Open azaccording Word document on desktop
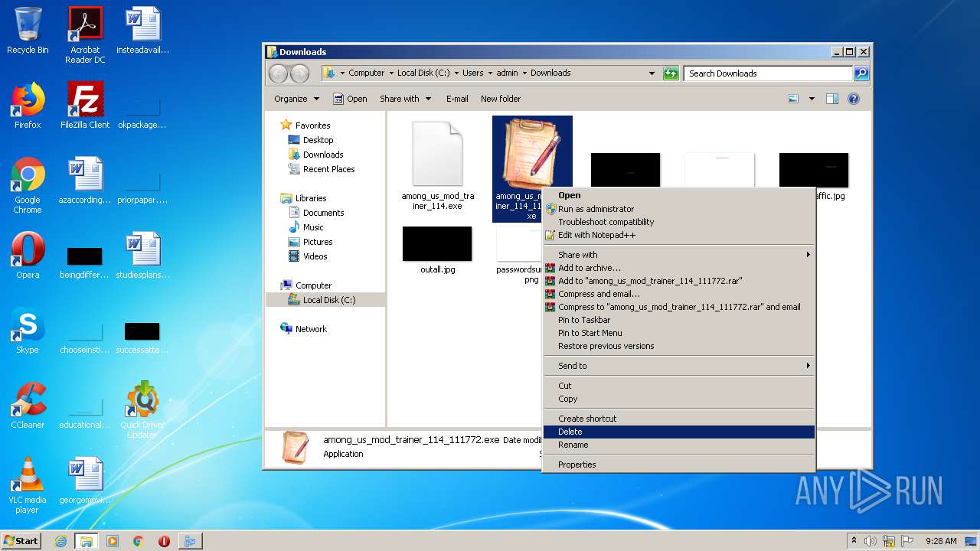 [85, 181]
